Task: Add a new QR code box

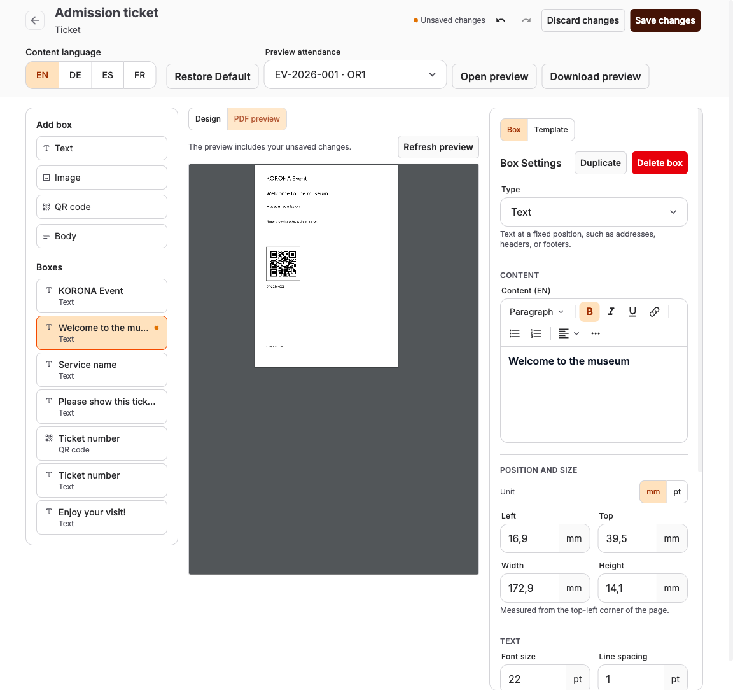Action: point(102,207)
